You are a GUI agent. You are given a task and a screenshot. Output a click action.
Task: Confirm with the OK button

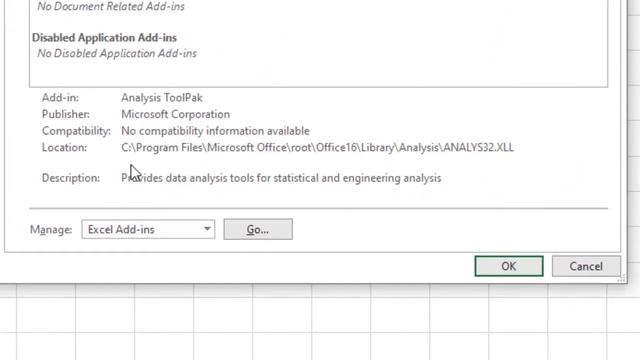(509, 266)
